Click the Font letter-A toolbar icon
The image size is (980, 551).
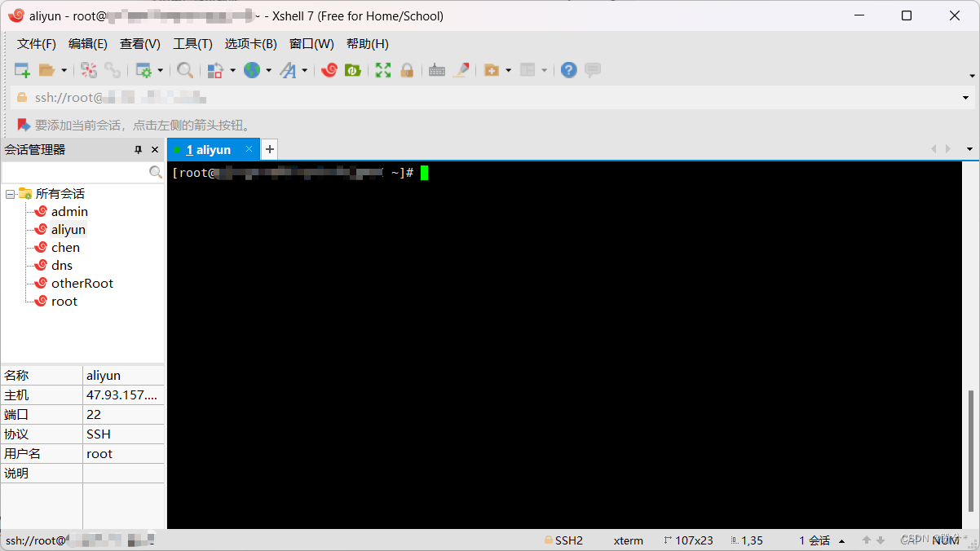point(288,71)
